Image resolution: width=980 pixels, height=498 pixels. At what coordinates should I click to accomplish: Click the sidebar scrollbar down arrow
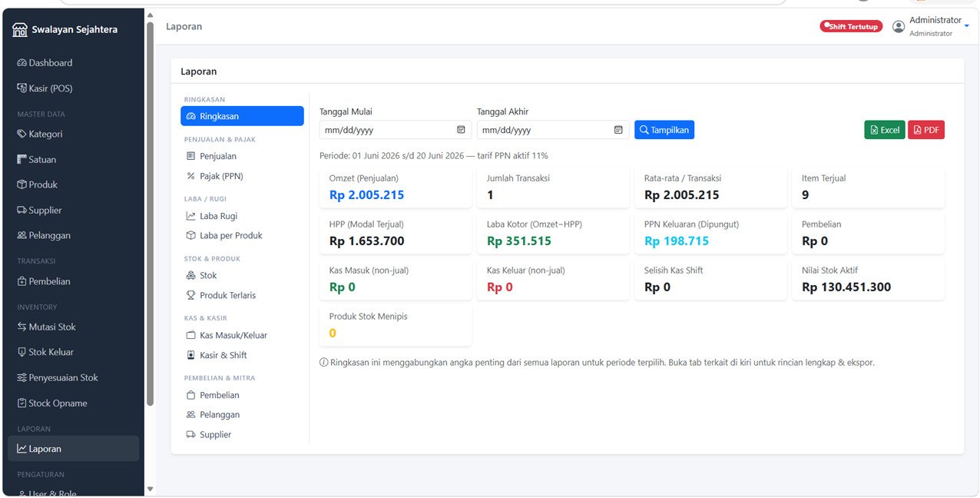pos(150,489)
